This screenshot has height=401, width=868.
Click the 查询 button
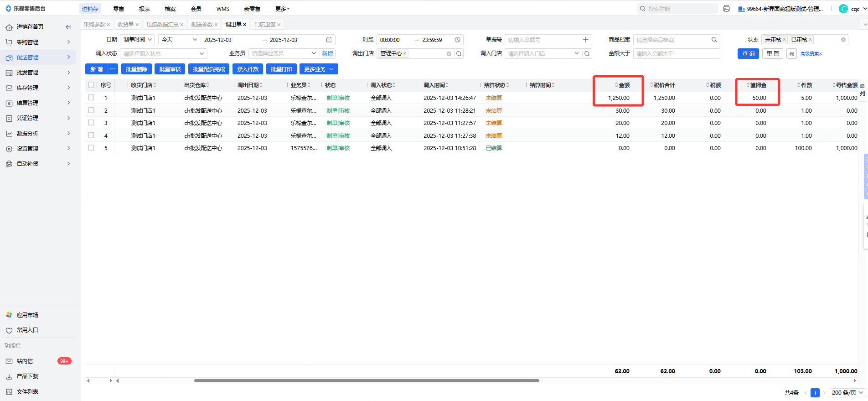point(748,54)
